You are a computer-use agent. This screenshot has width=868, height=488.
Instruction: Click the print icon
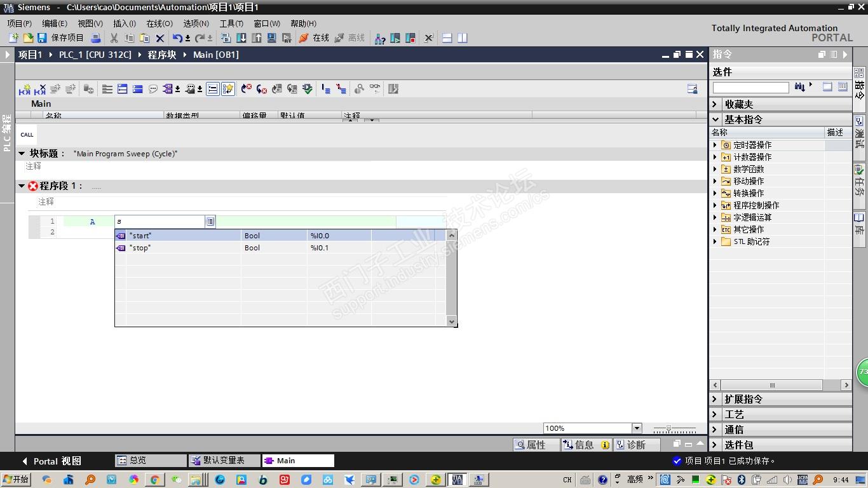pos(95,38)
